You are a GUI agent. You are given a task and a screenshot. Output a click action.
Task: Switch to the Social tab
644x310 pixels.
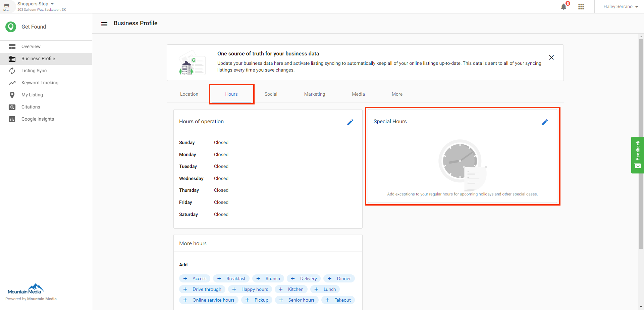(x=271, y=94)
